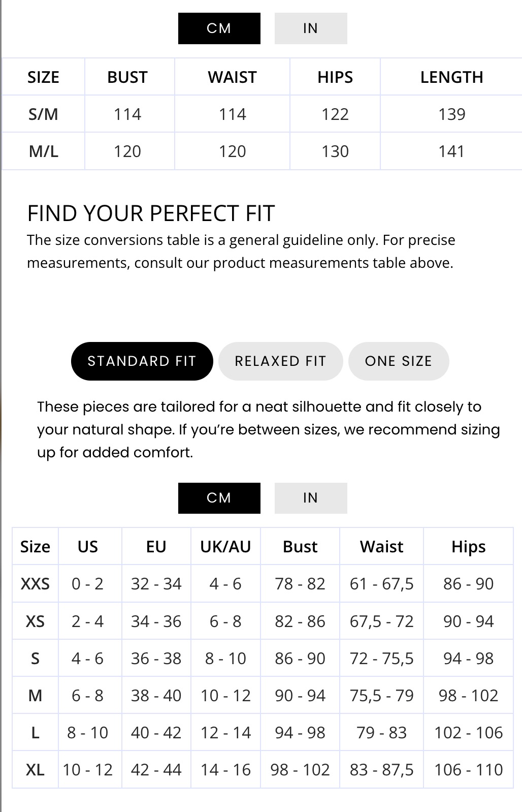
Task: Switch product measurements table to CM
Action: 219,28
